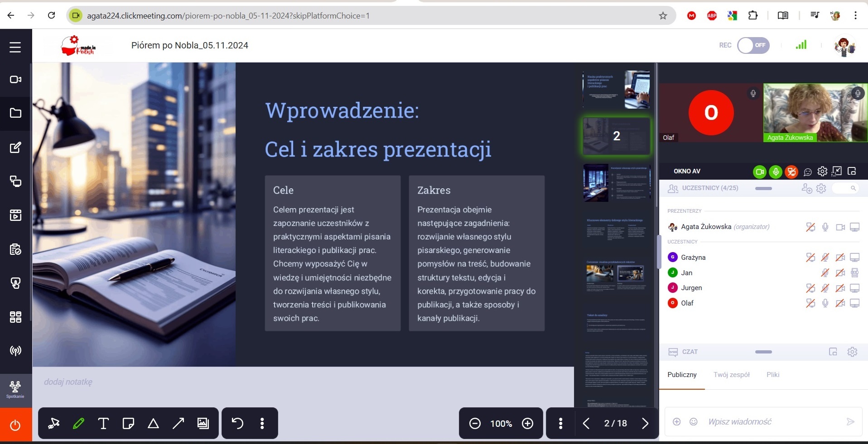Image resolution: width=868 pixels, height=444 pixels.
Task: Select the green pencil drawing tool
Action: 78,424
